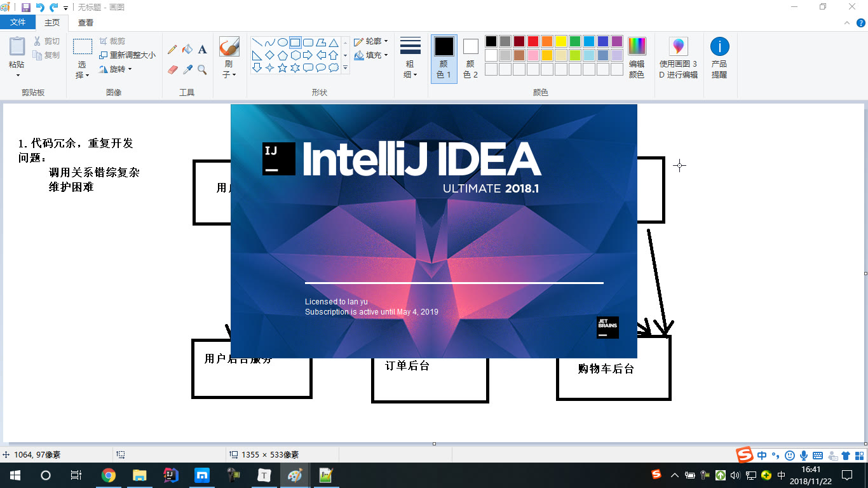The image size is (868, 488).
Task: Collapse the ribbon with the chevron
Action: pos(846,22)
